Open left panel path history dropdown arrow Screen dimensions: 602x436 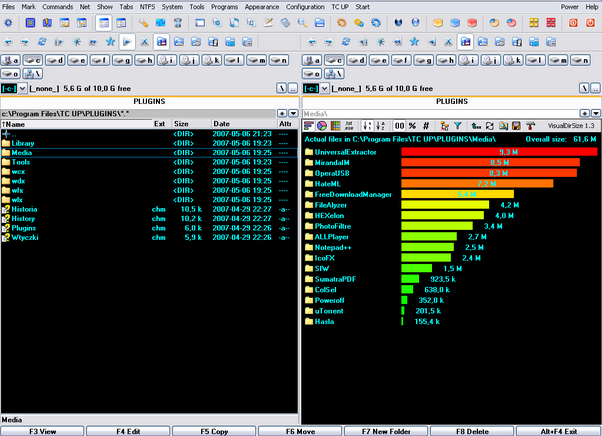pyautogui.click(x=293, y=114)
